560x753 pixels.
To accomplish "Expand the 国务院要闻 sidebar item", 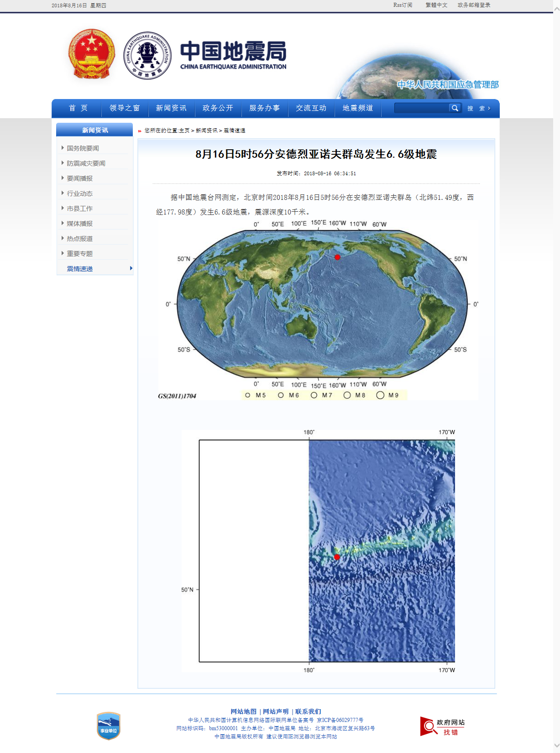I will [x=83, y=148].
